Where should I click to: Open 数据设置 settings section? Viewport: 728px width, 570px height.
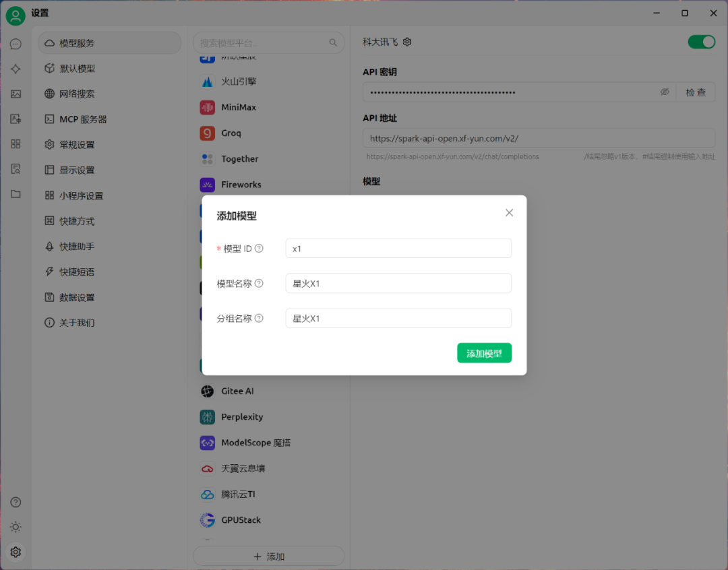tap(110, 297)
